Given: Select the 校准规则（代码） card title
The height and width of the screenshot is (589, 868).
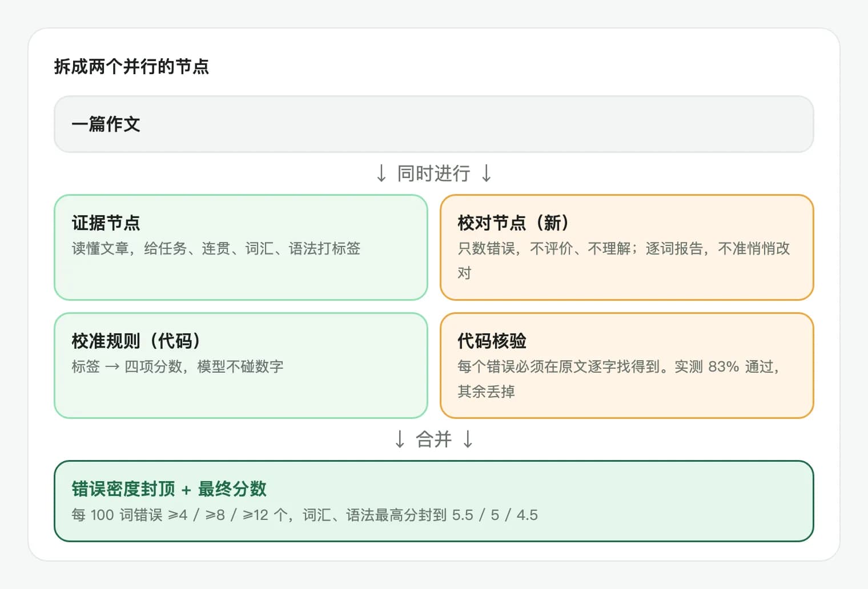Looking at the screenshot, I should point(136,341).
